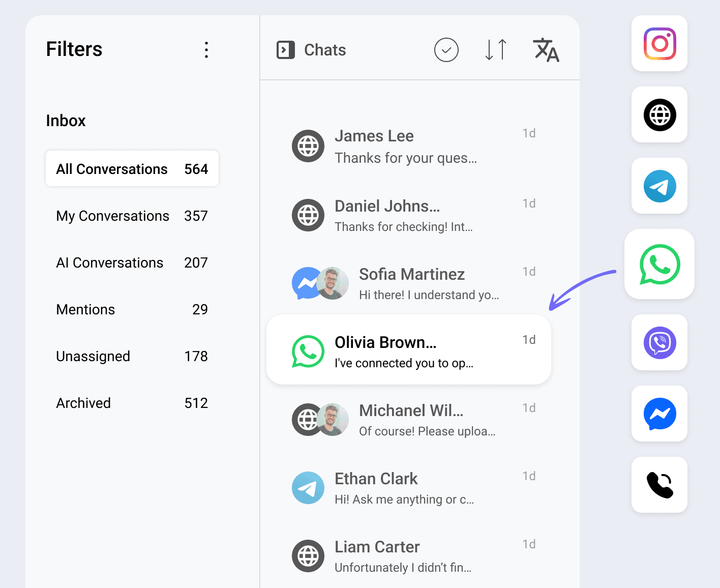The image size is (720, 588).
Task: Open the Filters options menu
Action: pyautogui.click(x=206, y=49)
